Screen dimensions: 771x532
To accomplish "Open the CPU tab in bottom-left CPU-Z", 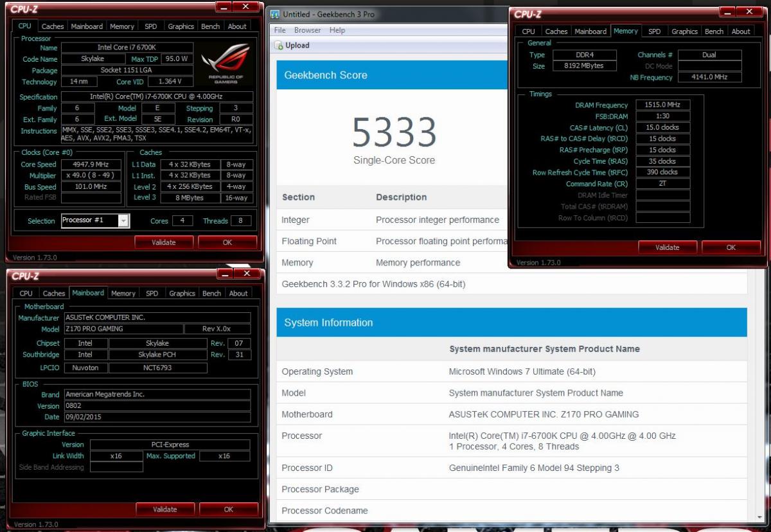I will pyautogui.click(x=26, y=293).
